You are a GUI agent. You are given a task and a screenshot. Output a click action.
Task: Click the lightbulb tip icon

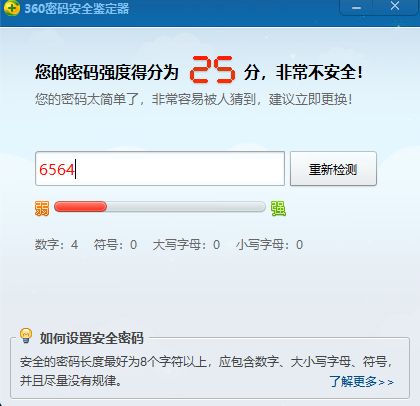pyautogui.click(x=26, y=336)
